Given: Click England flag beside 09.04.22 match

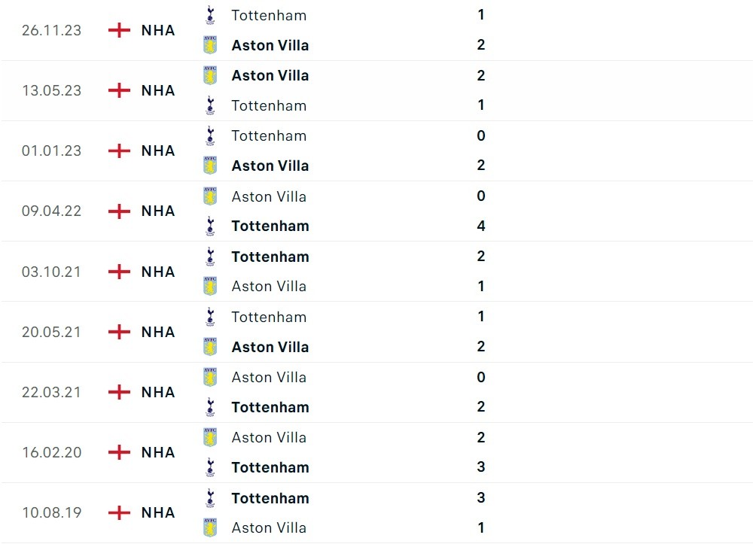Looking at the screenshot, I should click(x=119, y=211).
